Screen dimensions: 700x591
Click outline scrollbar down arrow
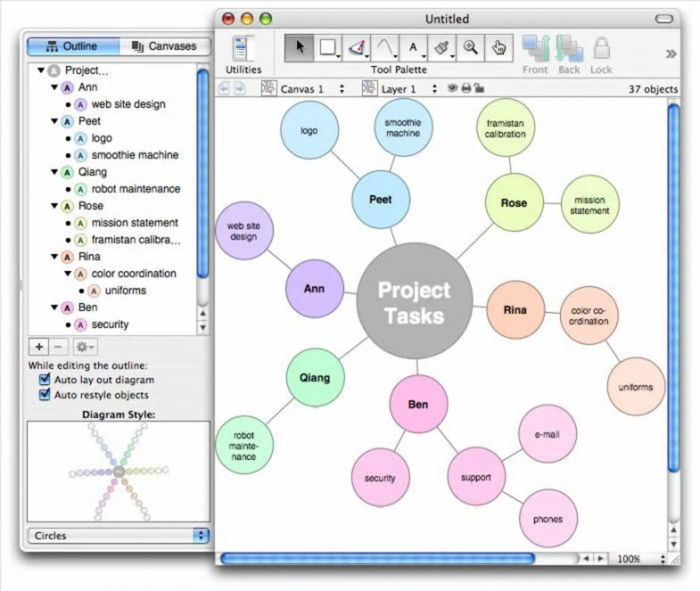point(202,327)
